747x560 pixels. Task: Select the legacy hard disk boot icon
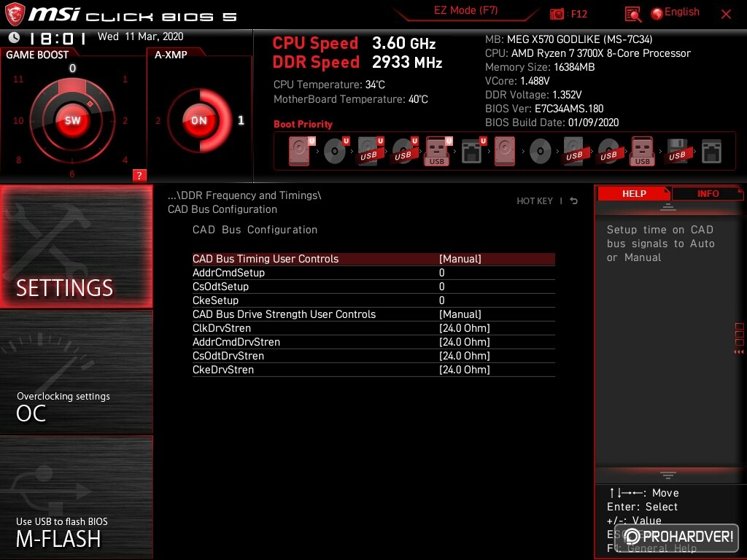(x=505, y=151)
